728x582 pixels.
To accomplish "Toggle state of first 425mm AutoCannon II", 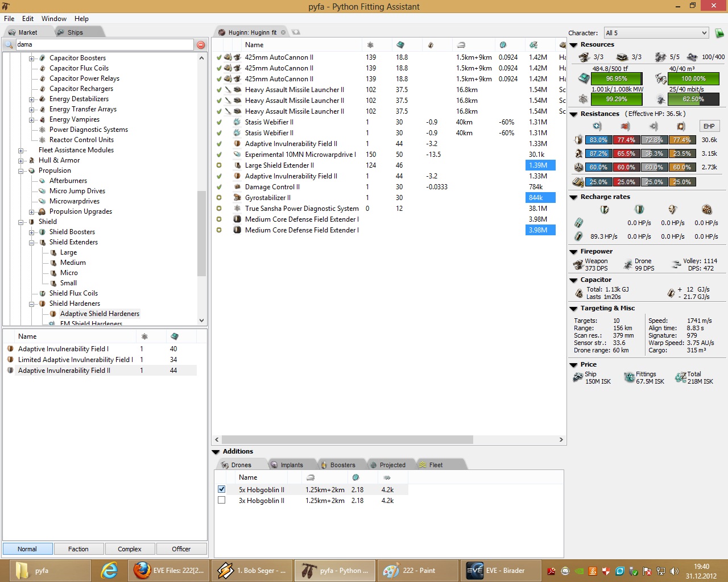I will tap(219, 57).
